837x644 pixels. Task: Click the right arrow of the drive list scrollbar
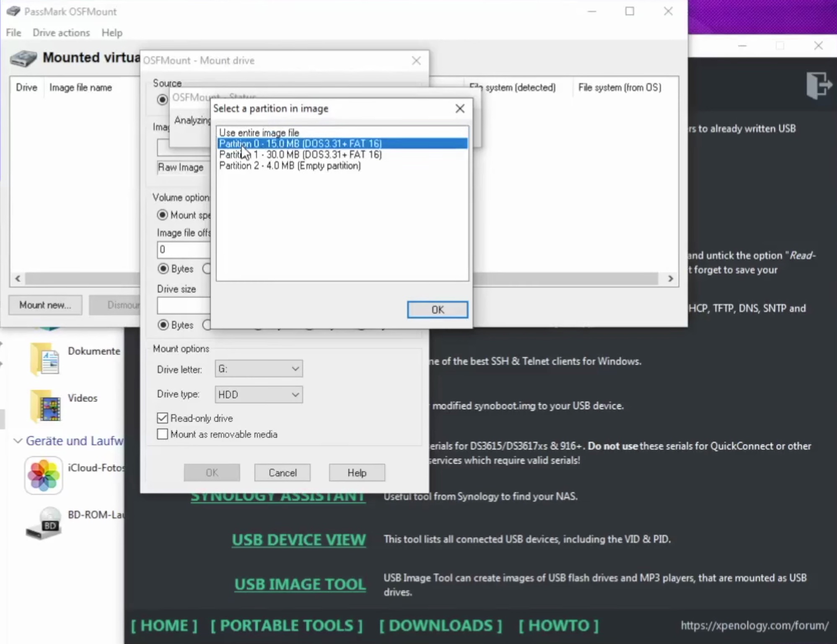(671, 278)
